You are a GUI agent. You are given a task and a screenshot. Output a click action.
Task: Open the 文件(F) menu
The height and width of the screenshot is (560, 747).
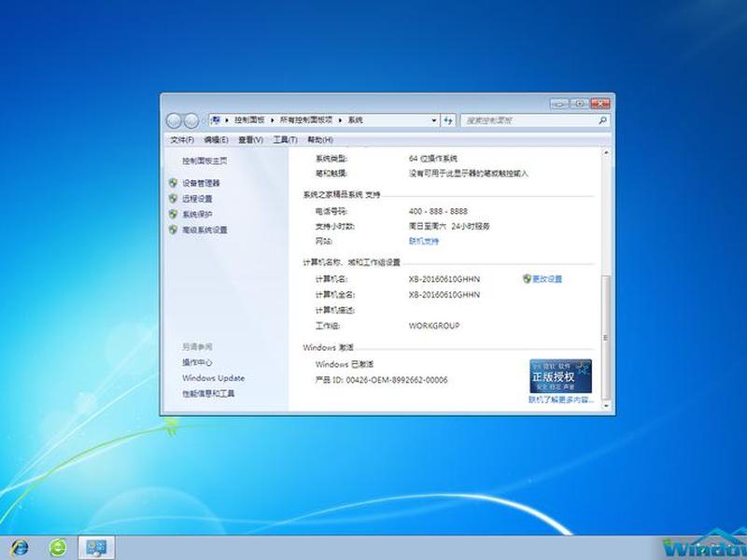182,139
